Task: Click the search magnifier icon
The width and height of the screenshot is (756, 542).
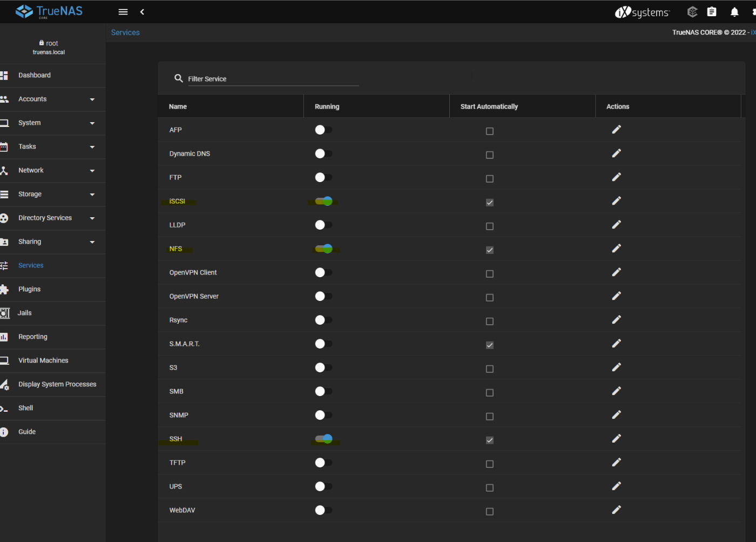Action: coord(178,78)
